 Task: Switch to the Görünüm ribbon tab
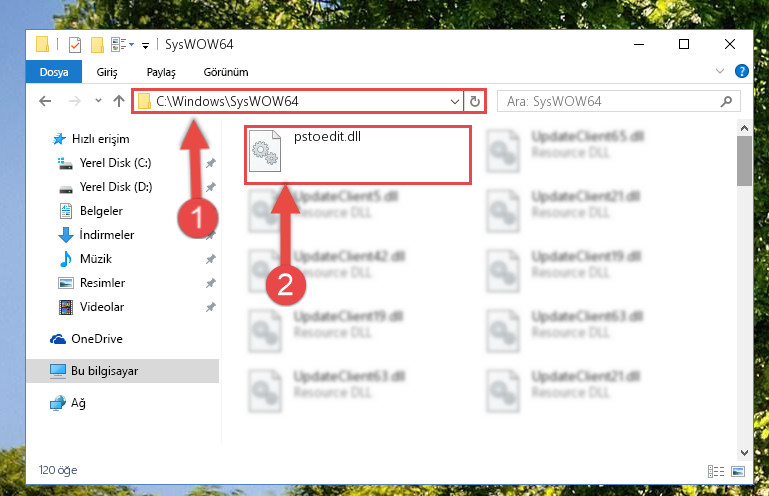tap(226, 72)
